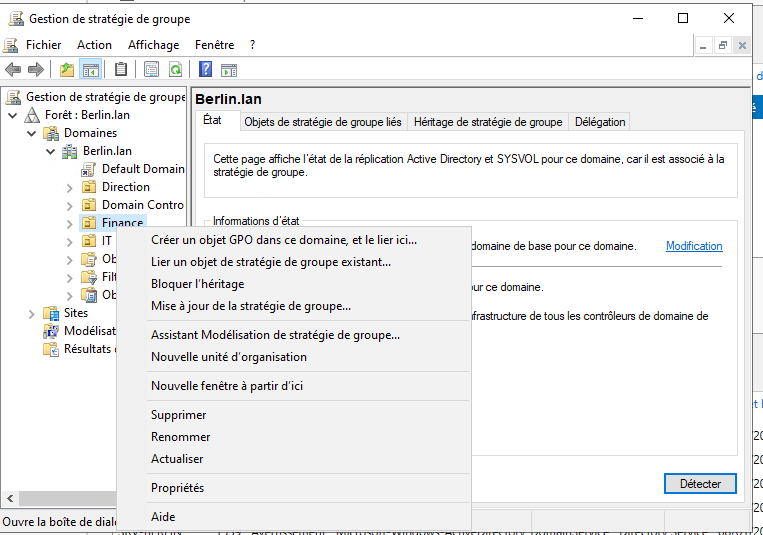The height and width of the screenshot is (535, 763).
Task: Select the Sites tree label
Action: click(76, 313)
